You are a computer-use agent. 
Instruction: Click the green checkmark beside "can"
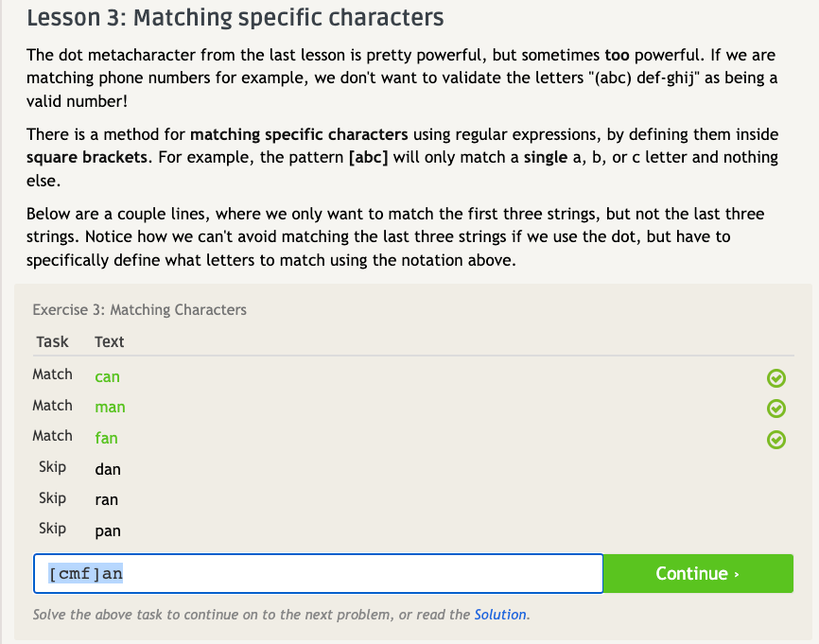(x=776, y=378)
